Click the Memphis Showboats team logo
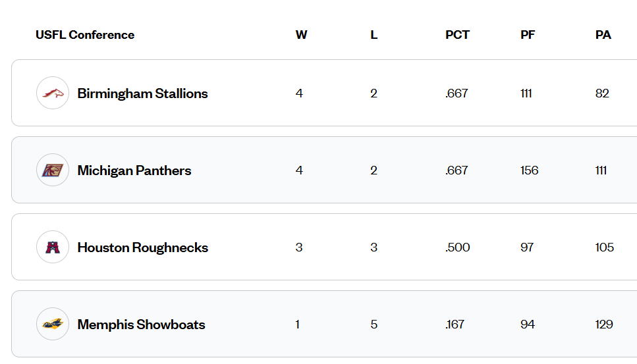 click(53, 325)
